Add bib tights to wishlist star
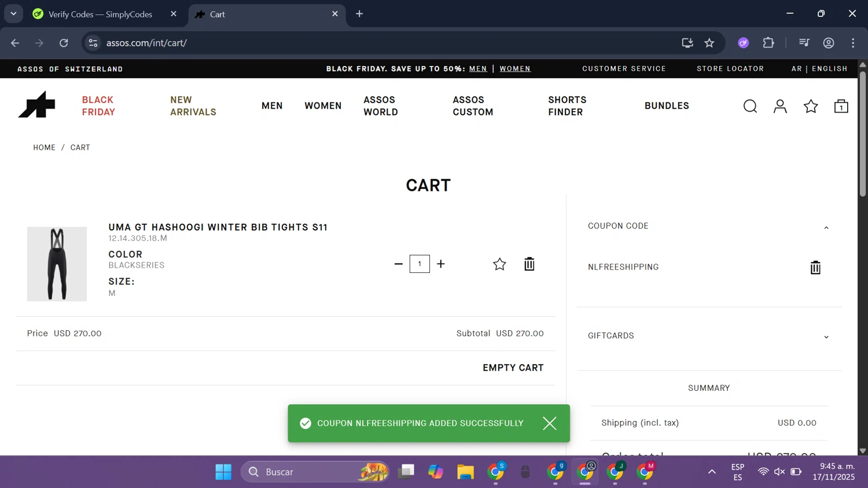The height and width of the screenshot is (488, 868). 499,264
